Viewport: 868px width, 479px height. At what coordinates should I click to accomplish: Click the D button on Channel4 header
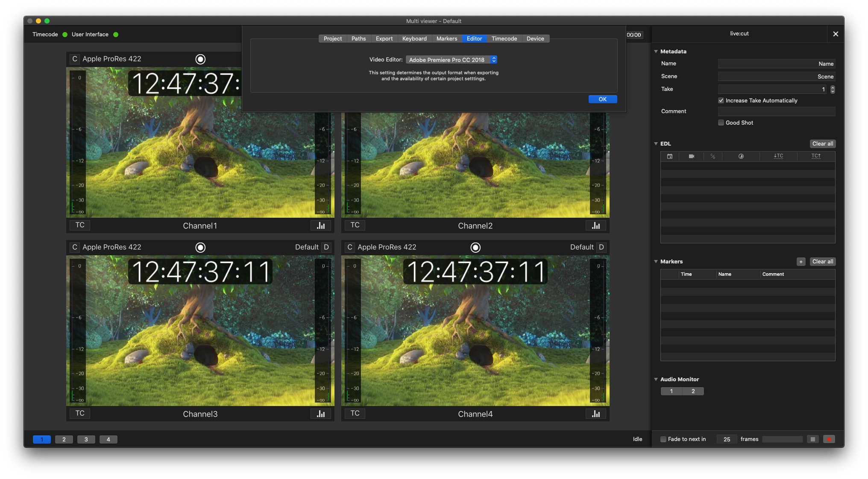click(x=601, y=247)
